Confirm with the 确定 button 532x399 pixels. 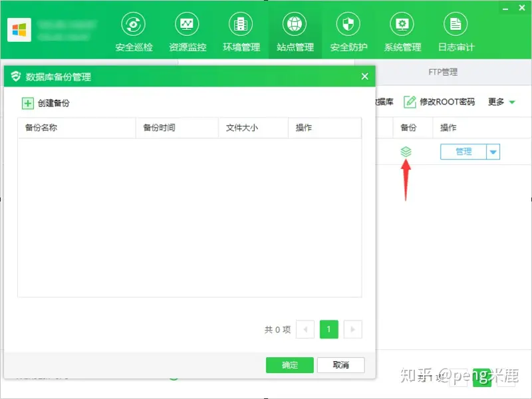coord(290,365)
